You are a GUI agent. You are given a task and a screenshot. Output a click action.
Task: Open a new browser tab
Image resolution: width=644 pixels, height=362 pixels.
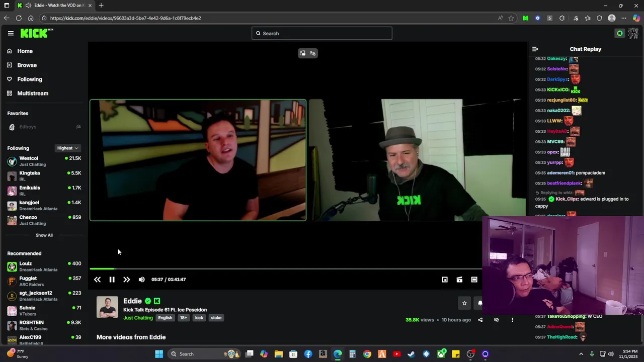click(101, 6)
